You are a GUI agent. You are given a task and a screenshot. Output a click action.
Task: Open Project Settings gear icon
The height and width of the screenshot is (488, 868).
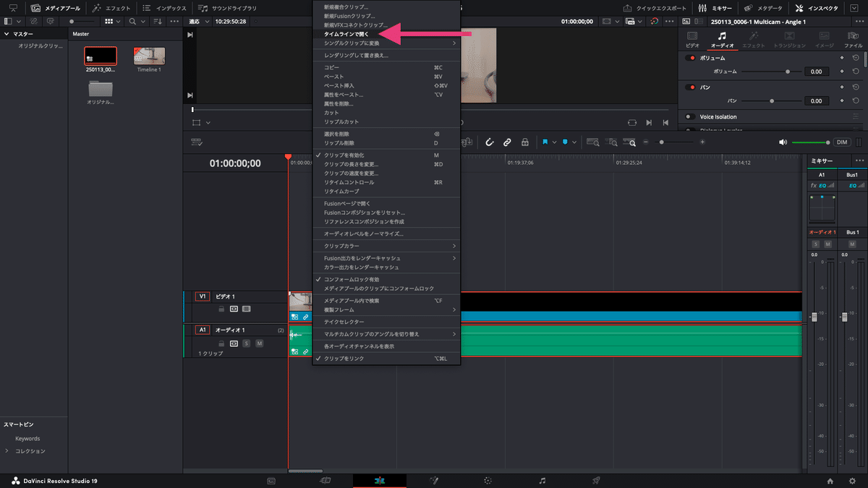851,480
